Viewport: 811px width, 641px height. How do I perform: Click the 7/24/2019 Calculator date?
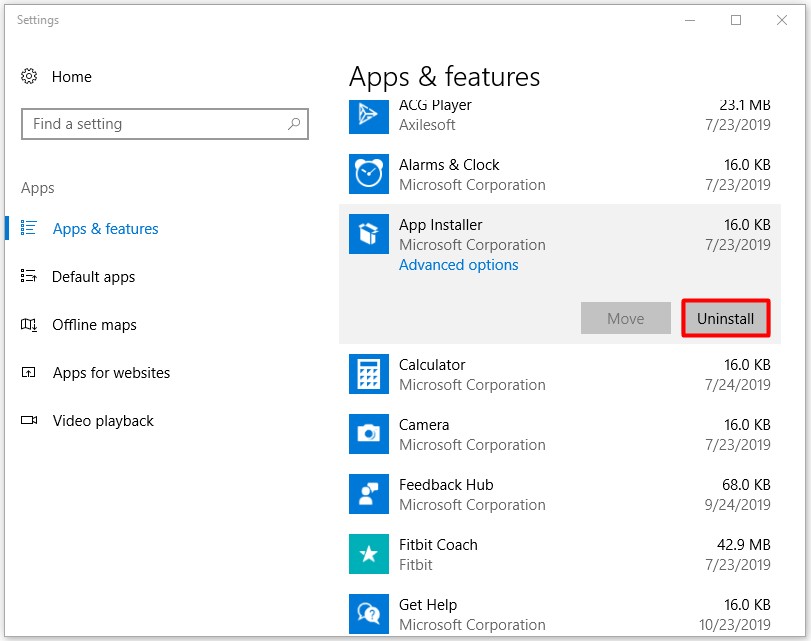pos(738,385)
